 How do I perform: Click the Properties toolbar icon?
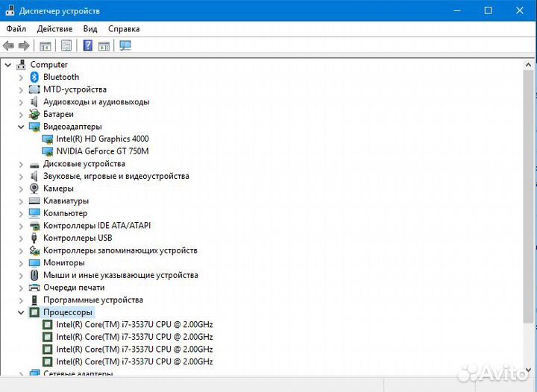[66, 45]
